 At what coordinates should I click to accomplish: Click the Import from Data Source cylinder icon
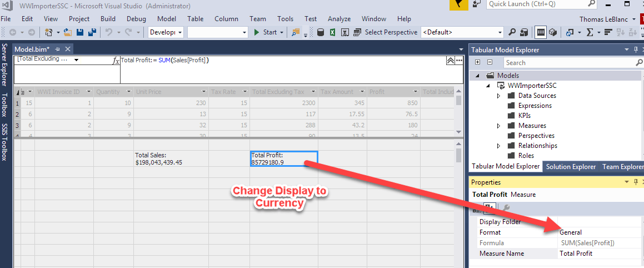[x=321, y=32]
